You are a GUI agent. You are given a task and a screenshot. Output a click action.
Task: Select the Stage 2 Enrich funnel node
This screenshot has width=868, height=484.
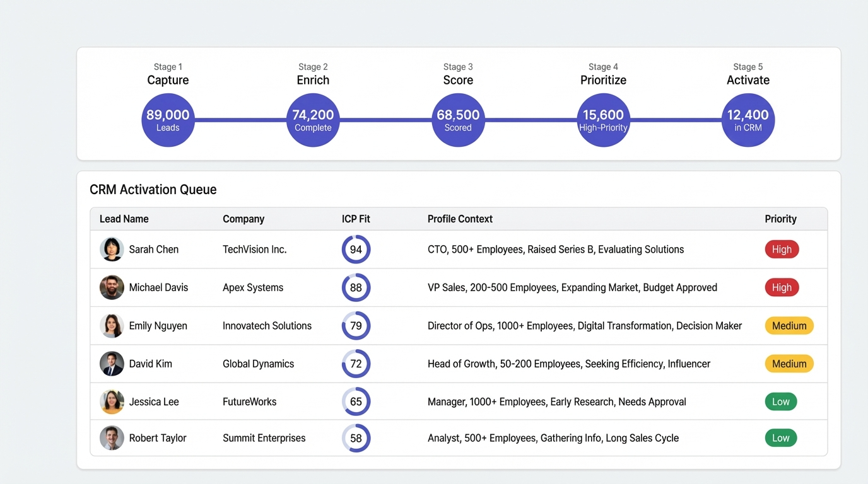313,120
